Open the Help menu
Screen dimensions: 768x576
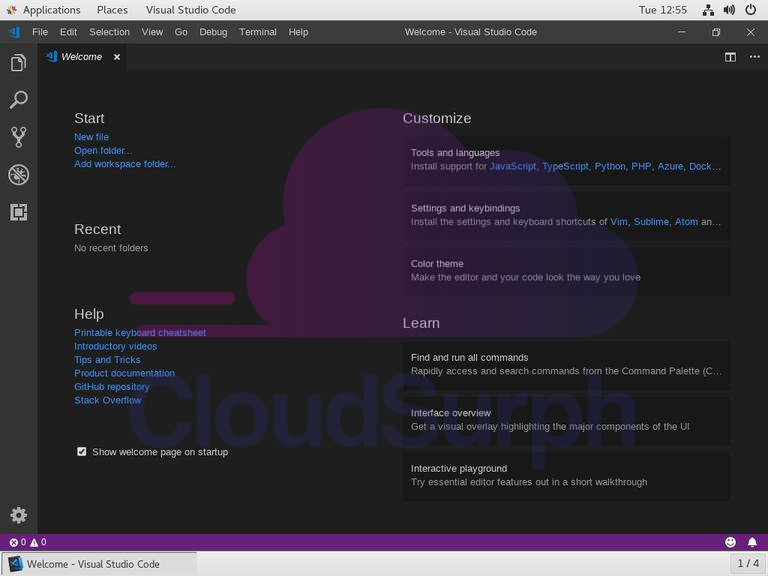coord(298,32)
